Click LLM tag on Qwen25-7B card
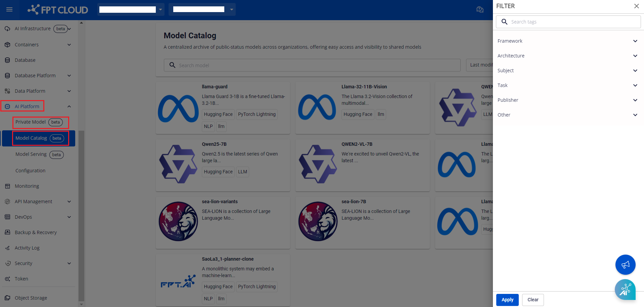 (x=242, y=172)
